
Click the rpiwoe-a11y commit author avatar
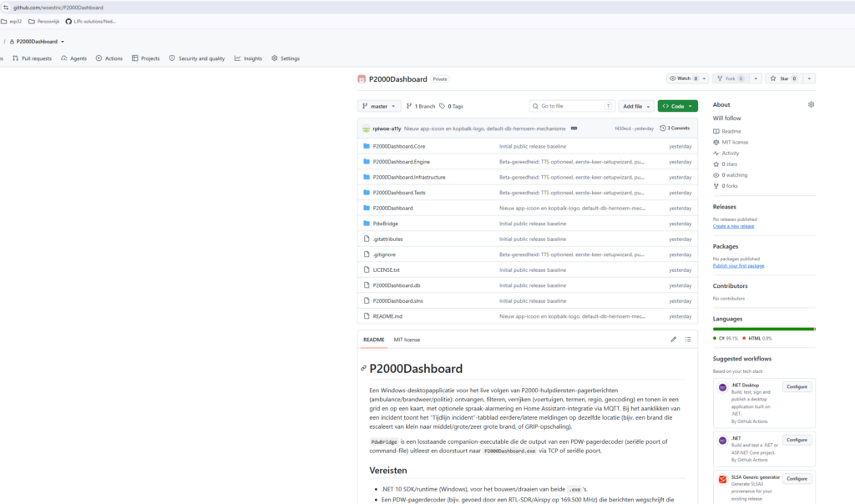pyautogui.click(x=366, y=129)
